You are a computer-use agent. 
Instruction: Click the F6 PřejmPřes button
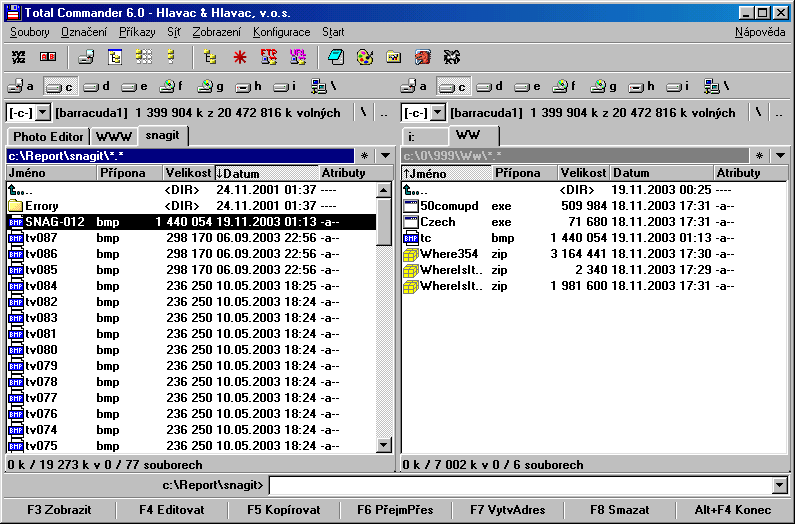395,510
